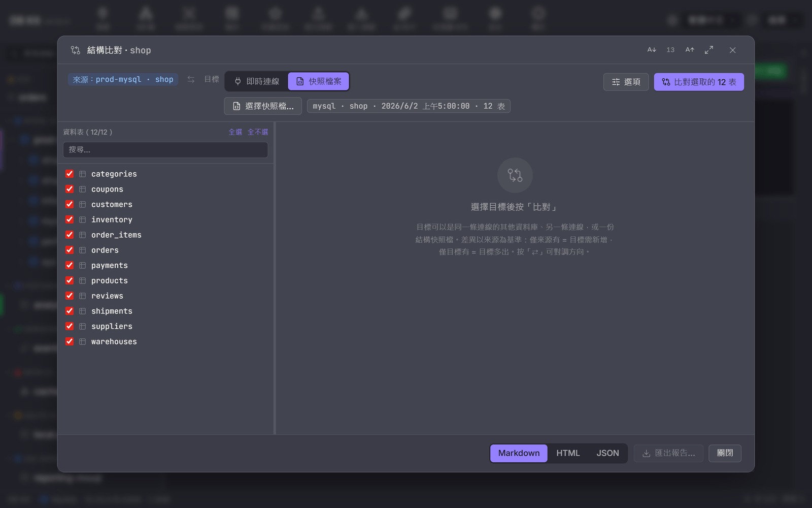This screenshot has height=508, width=812.
Task: Click 全不選 link
Action: [258, 132]
